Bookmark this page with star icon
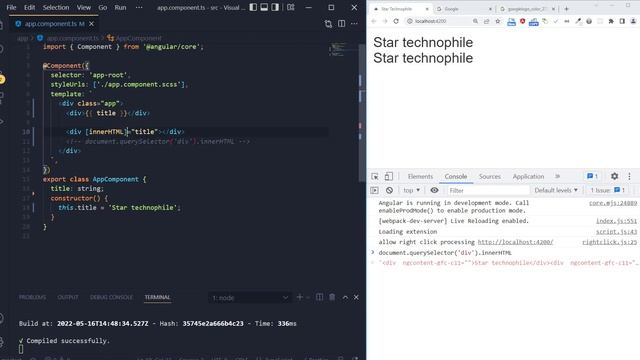The image size is (640, 360). [x=498, y=21]
